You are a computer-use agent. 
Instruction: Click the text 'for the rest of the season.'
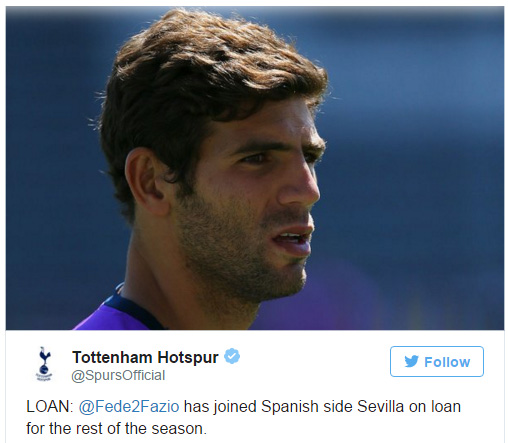coord(117,429)
